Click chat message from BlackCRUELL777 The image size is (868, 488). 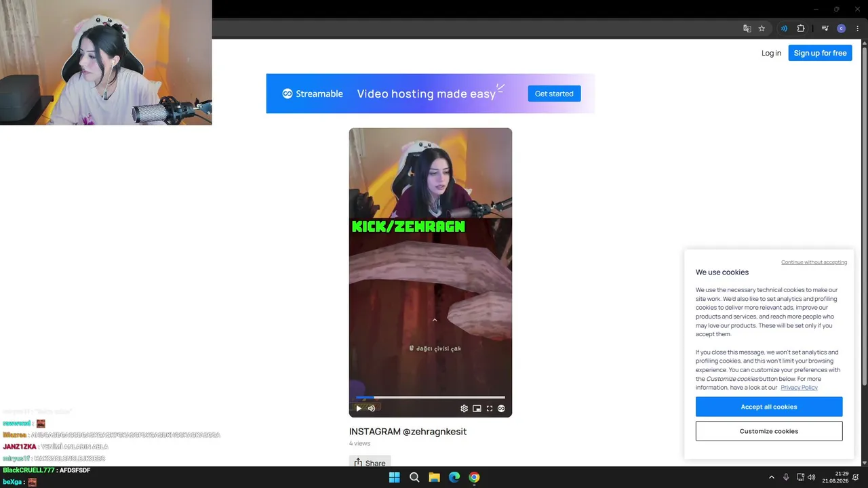(47, 470)
